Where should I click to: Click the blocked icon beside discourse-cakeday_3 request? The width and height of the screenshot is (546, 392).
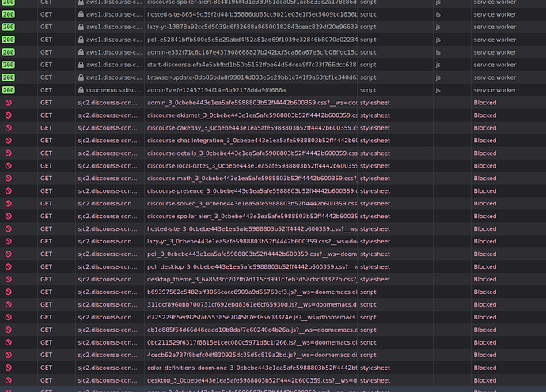pos(9,128)
